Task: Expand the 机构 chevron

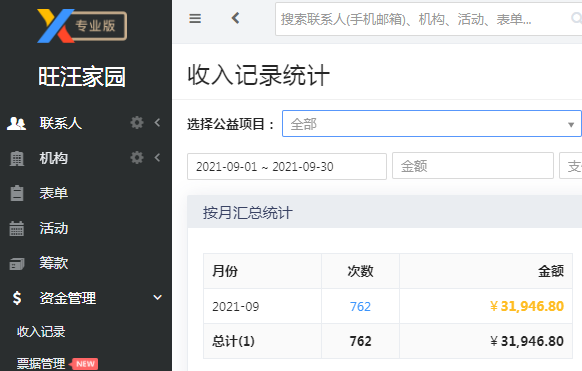Action: coord(157,157)
